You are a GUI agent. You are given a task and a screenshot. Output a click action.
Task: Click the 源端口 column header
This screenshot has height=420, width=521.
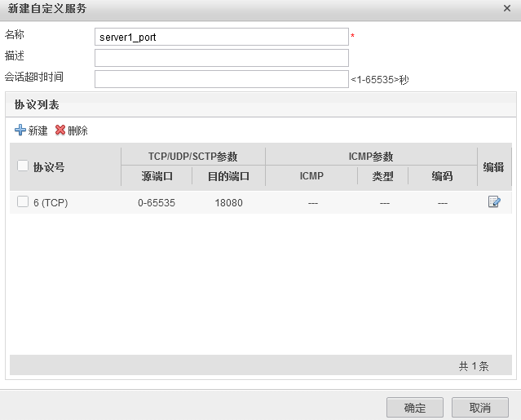[x=157, y=177]
